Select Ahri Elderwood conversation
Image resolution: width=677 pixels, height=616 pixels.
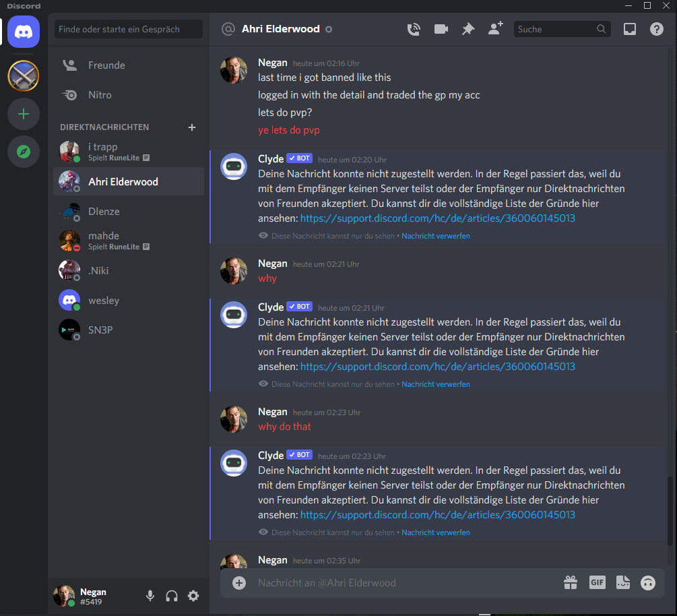pyautogui.click(x=129, y=181)
